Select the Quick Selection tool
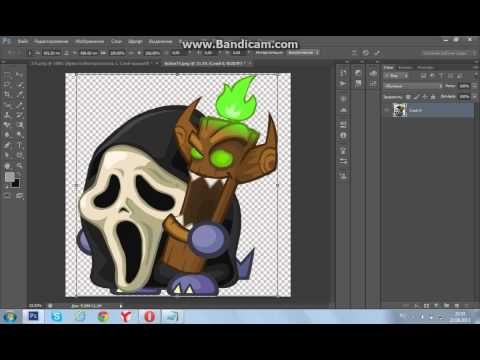 click(x=20, y=85)
